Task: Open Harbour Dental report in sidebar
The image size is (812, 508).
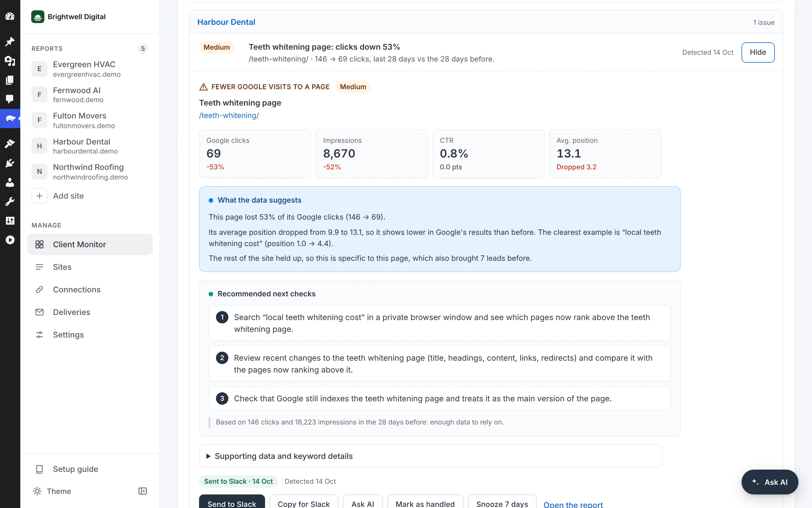Action: 90,146
